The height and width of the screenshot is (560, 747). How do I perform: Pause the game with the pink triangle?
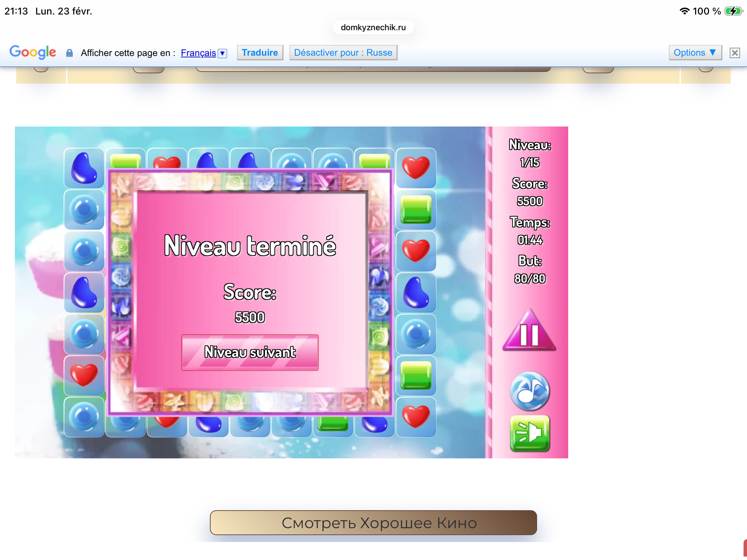(529, 333)
